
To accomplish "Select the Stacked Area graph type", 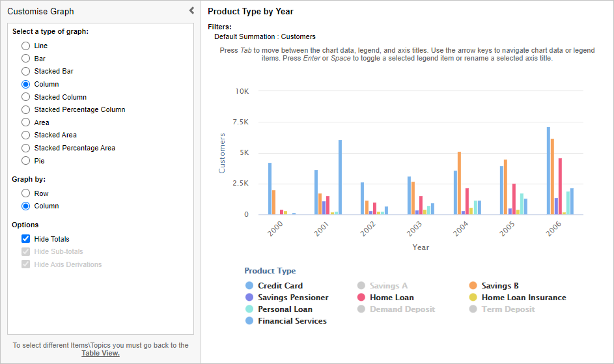I will tap(26, 135).
